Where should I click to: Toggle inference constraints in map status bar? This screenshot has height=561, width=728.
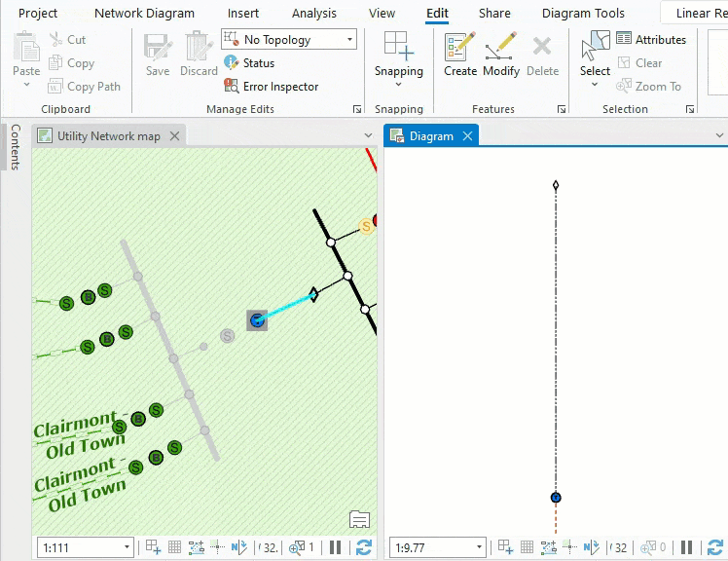[197, 547]
